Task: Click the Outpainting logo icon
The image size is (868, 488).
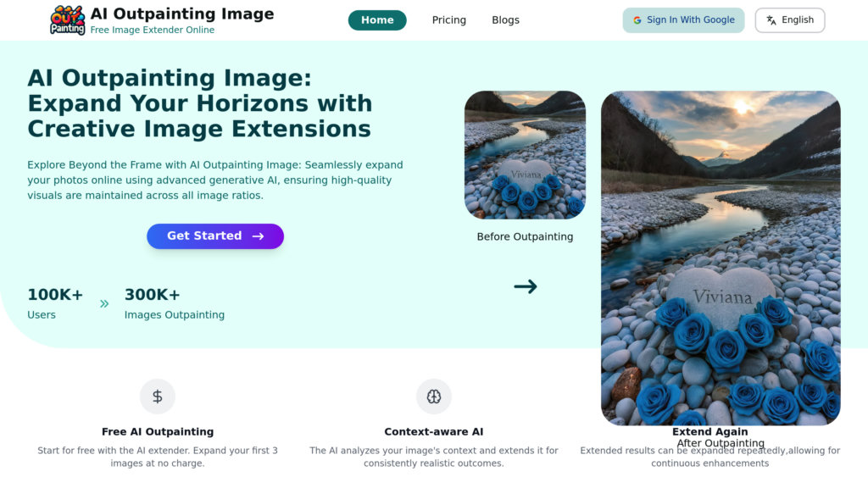Action: [68, 19]
